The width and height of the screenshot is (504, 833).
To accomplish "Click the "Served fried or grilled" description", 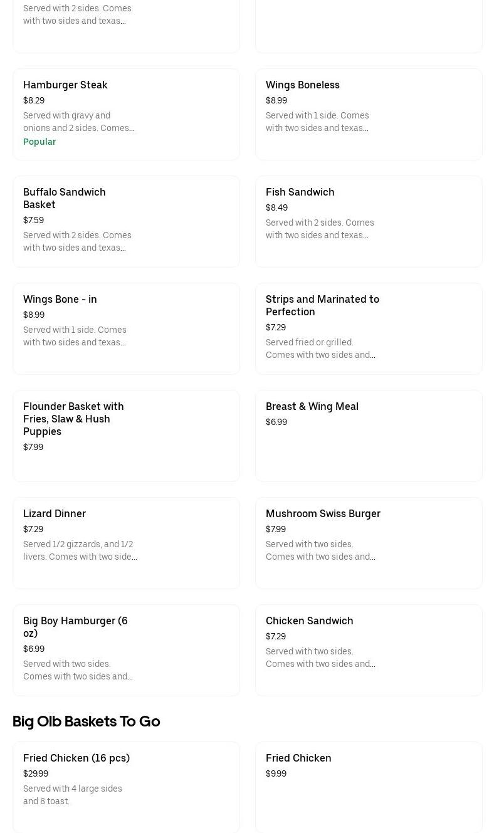I will [320, 348].
